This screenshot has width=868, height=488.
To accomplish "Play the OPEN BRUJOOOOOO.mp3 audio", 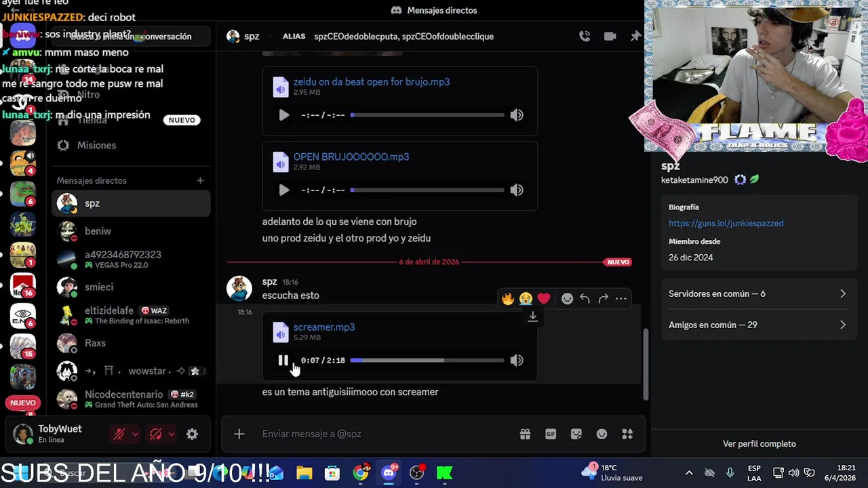I will (283, 190).
